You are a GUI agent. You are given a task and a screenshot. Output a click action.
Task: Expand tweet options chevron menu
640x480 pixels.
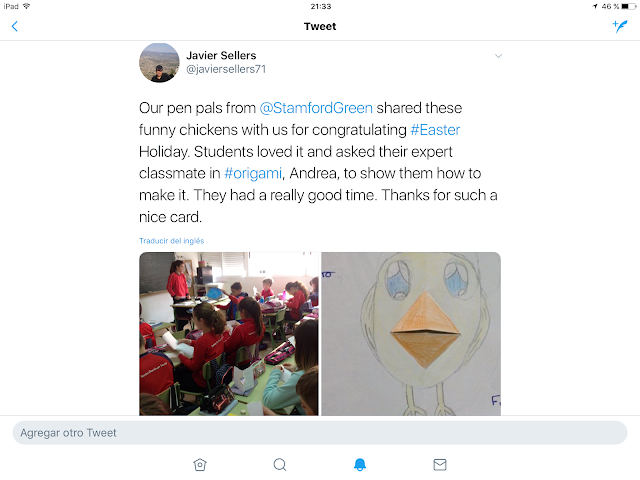click(x=498, y=56)
